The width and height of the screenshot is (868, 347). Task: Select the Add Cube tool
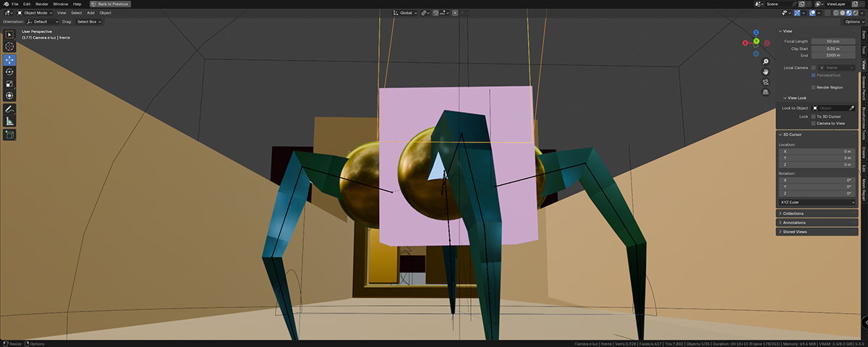click(10, 134)
